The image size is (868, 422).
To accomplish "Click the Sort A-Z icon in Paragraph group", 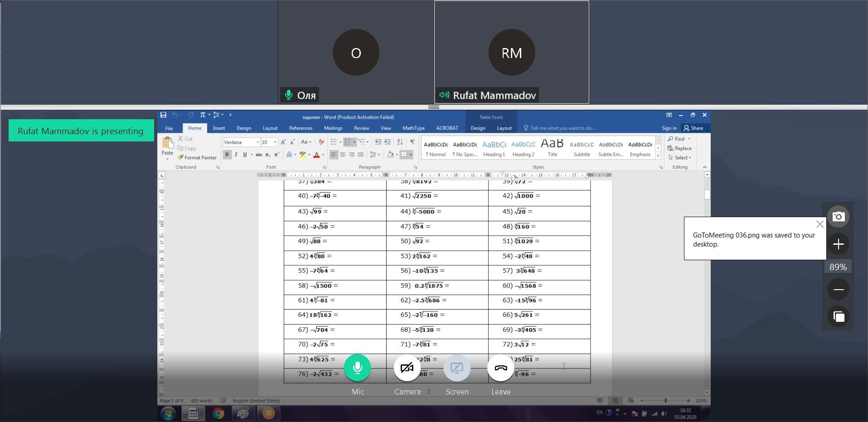I will point(400,142).
